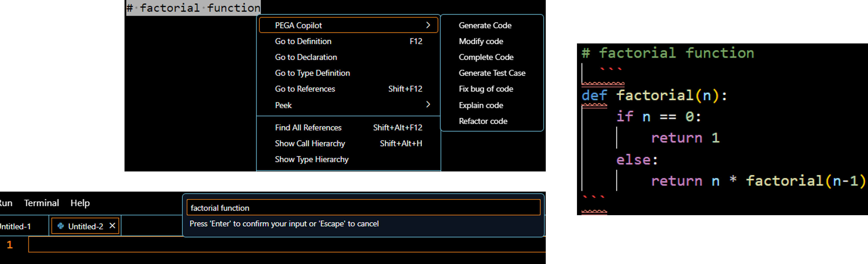Select Fix bug of code
868x264 pixels.
486,89
